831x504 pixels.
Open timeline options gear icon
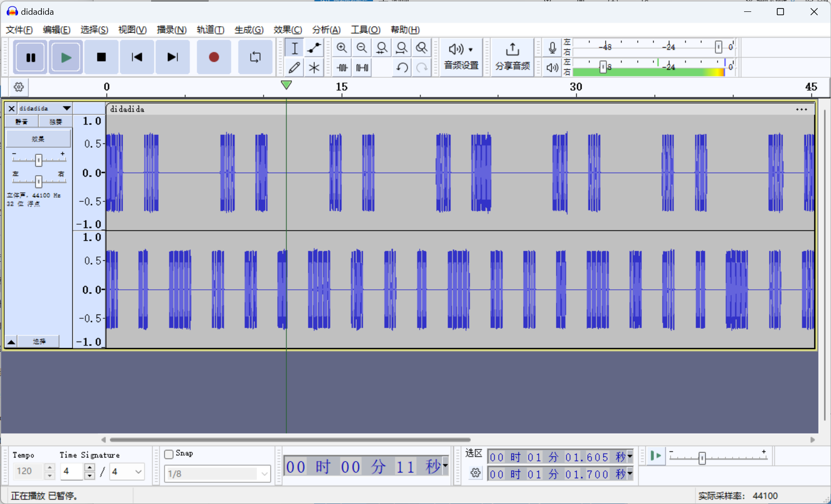(19, 87)
